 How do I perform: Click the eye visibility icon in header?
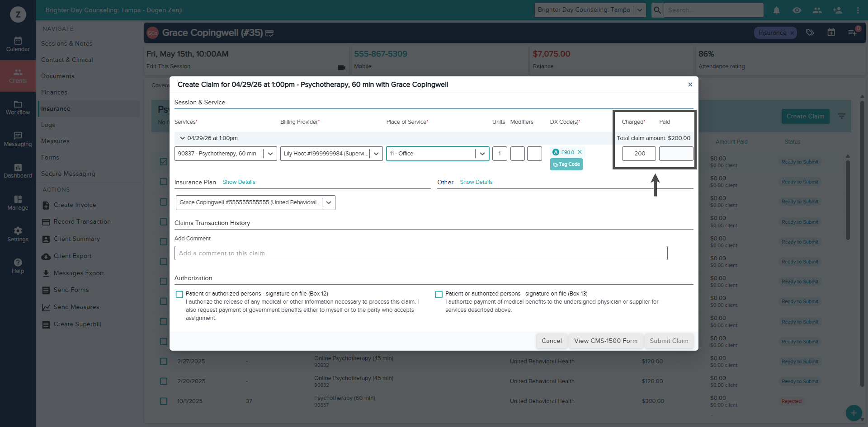[x=797, y=10]
